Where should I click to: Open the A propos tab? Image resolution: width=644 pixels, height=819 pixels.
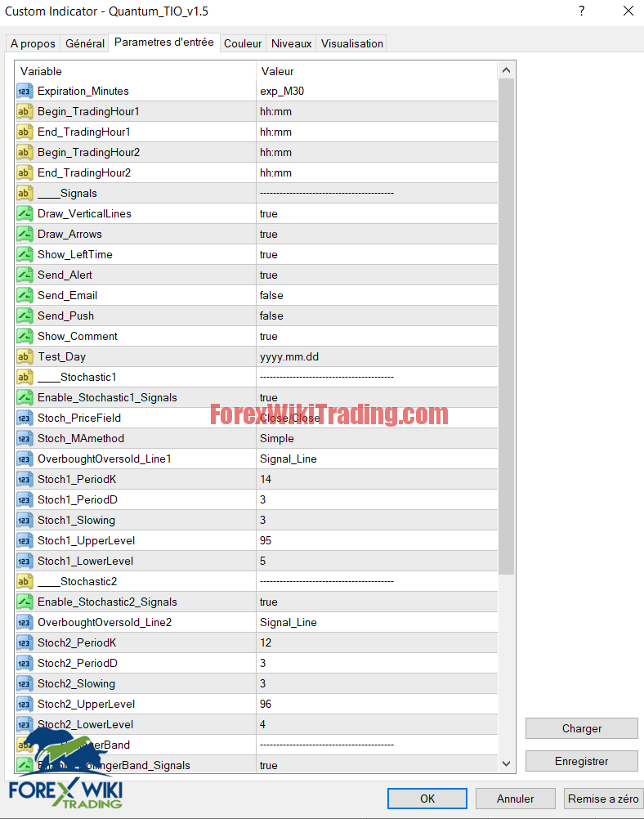[x=33, y=43]
